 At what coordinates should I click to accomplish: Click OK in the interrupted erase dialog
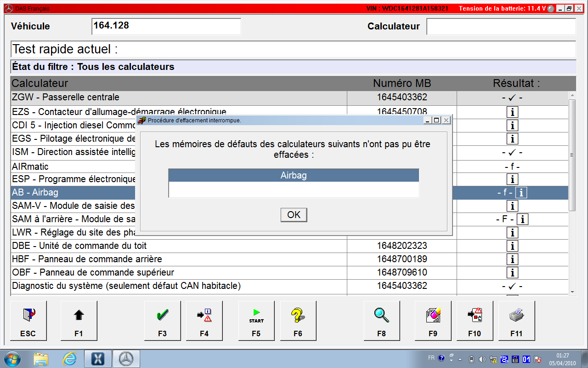pos(294,215)
